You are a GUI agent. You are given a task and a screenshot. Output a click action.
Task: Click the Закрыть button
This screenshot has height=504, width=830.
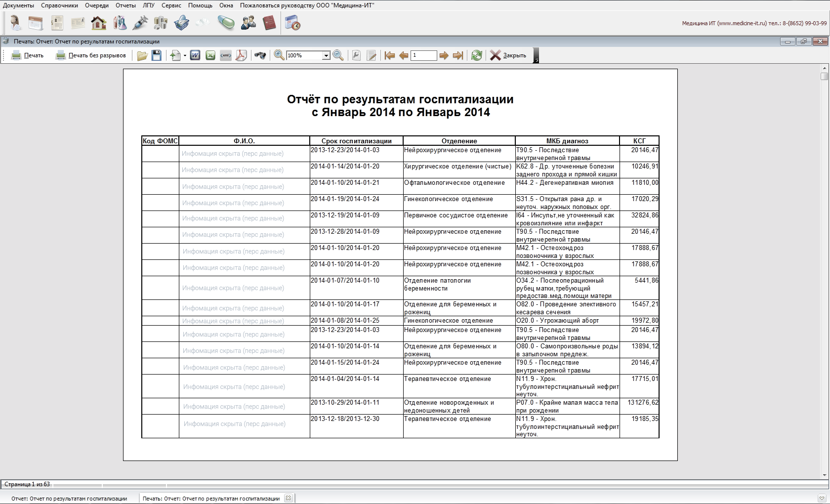pos(508,55)
